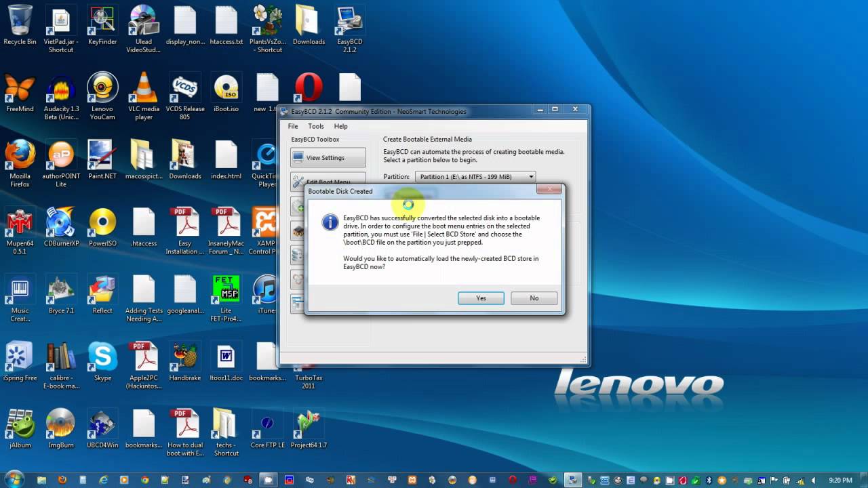Select the CDBurnerXP desktop icon
Viewport: 868px width, 488px height.
point(61,227)
